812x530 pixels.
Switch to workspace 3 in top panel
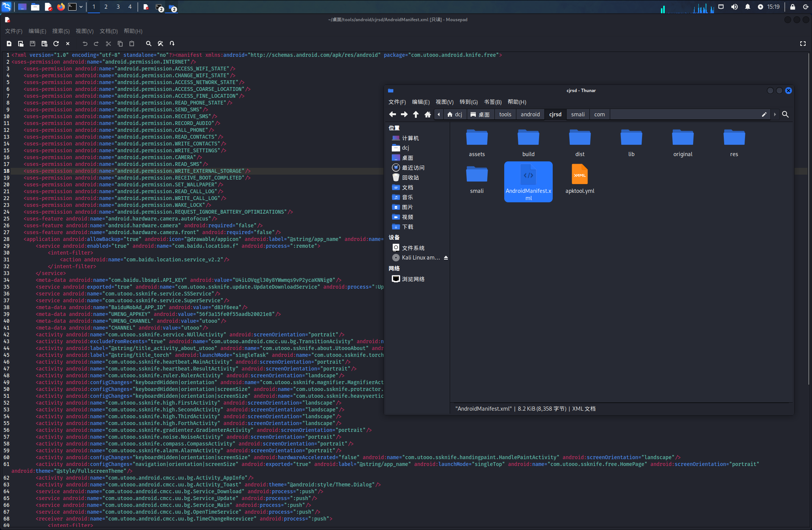118,7
